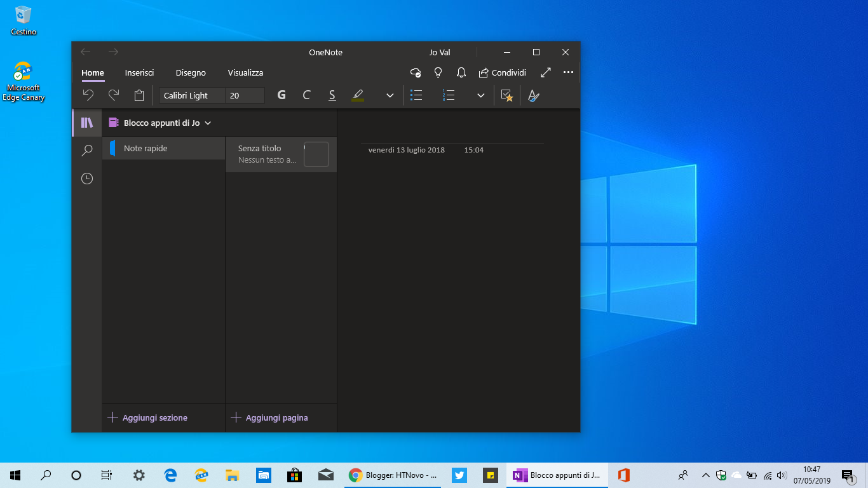The image size is (868, 488).
Task: Click the font size field showing 20
Action: [245, 95]
